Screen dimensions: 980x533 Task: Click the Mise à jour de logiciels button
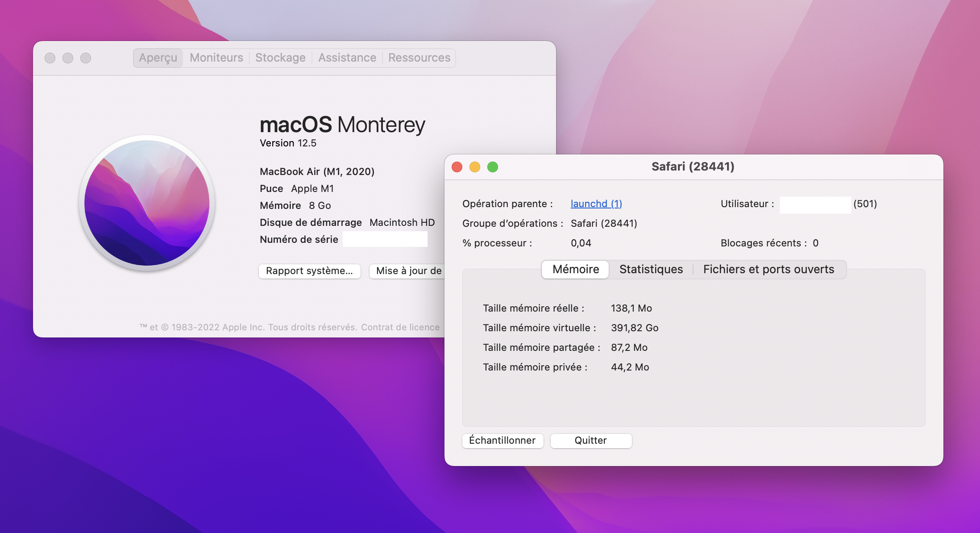pyautogui.click(x=408, y=271)
